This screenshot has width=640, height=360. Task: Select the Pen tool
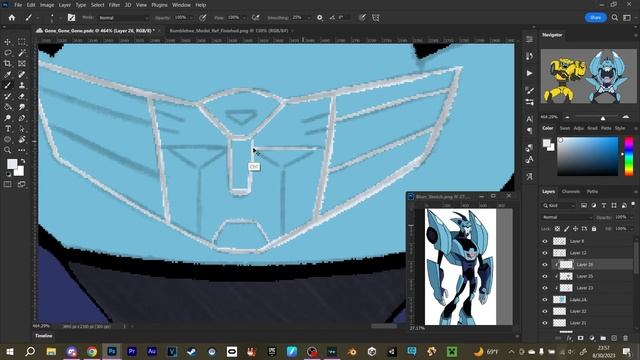22,118
